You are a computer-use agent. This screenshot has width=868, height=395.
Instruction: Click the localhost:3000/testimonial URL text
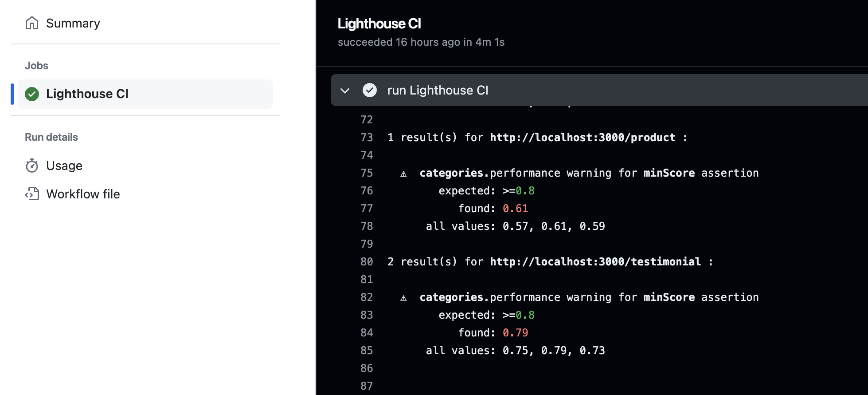pos(595,262)
